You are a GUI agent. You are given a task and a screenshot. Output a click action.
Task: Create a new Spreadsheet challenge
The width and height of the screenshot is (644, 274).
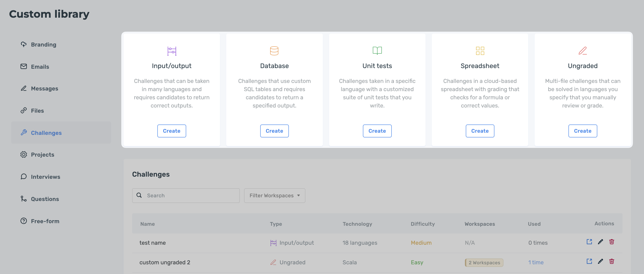(x=480, y=131)
